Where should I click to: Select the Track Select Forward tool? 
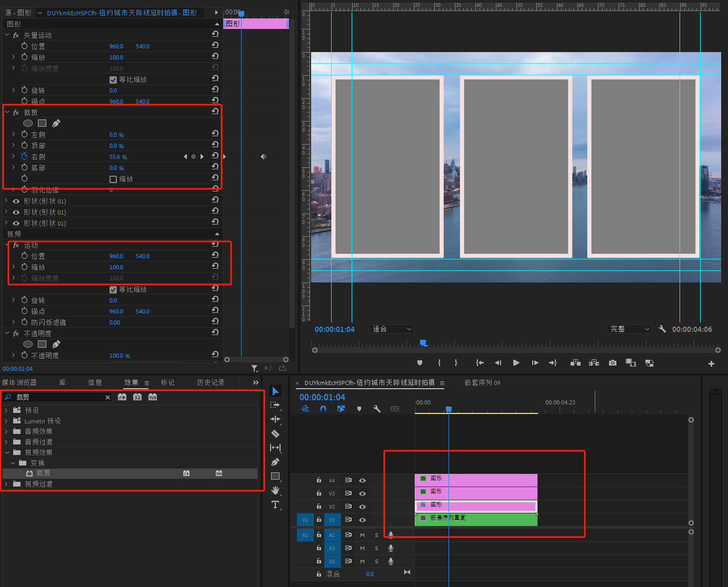tap(275, 405)
